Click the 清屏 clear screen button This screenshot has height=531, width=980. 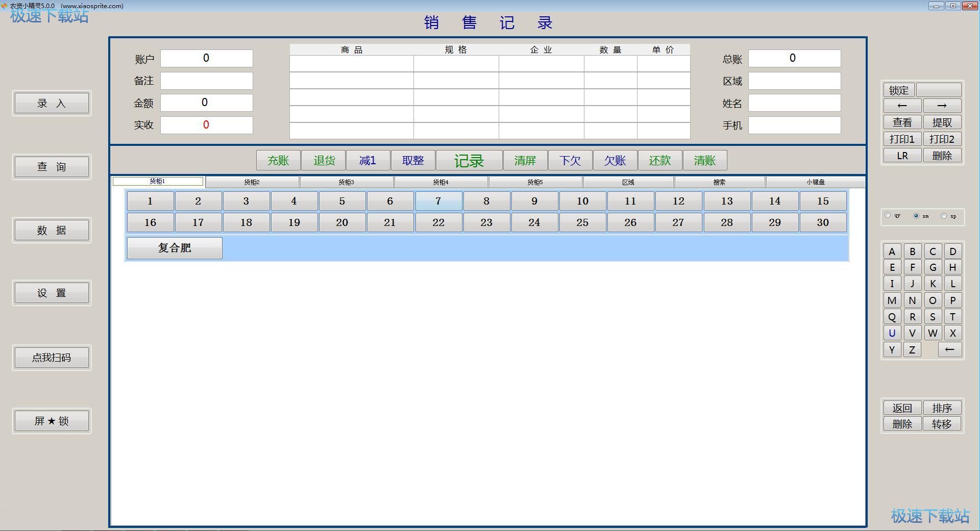525,161
